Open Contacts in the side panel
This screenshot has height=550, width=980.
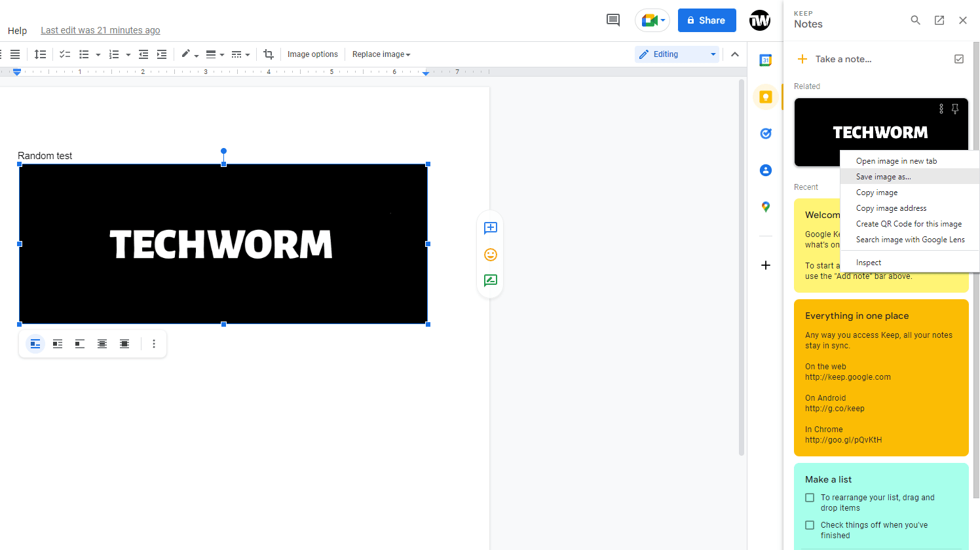click(765, 170)
